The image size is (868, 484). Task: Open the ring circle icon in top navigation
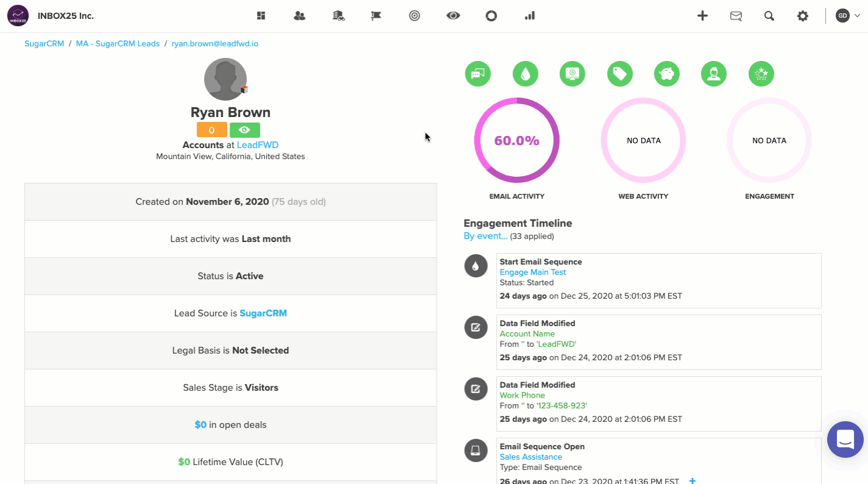[x=491, y=16]
